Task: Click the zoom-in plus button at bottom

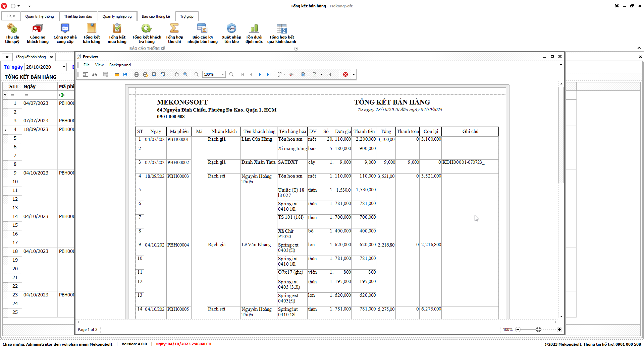Action: 559,330
